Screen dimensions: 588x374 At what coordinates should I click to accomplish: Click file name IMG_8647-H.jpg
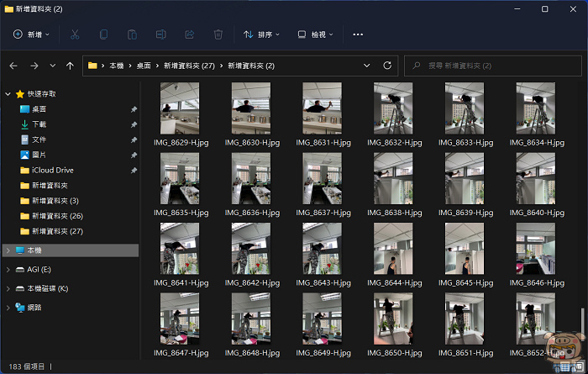(x=181, y=353)
